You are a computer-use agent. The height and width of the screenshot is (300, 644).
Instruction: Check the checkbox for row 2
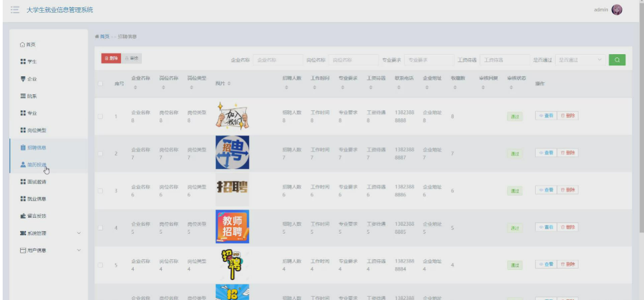pos(100,153)
